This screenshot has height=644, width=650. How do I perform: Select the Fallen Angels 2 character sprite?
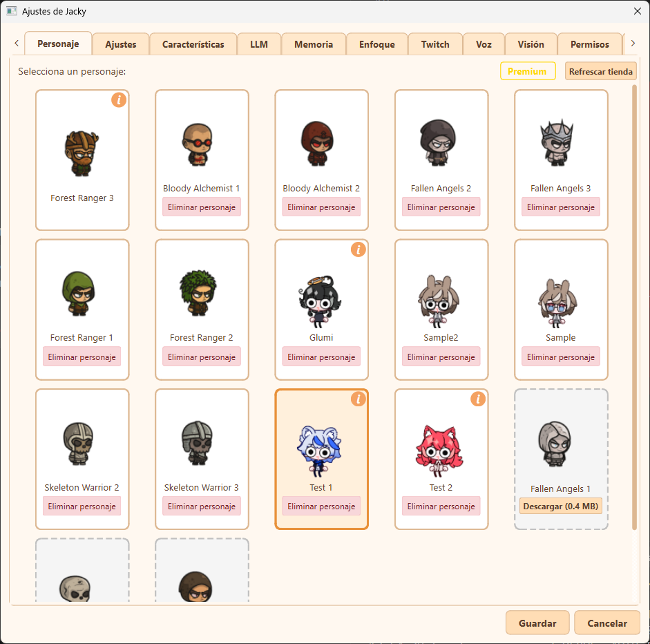438,142
